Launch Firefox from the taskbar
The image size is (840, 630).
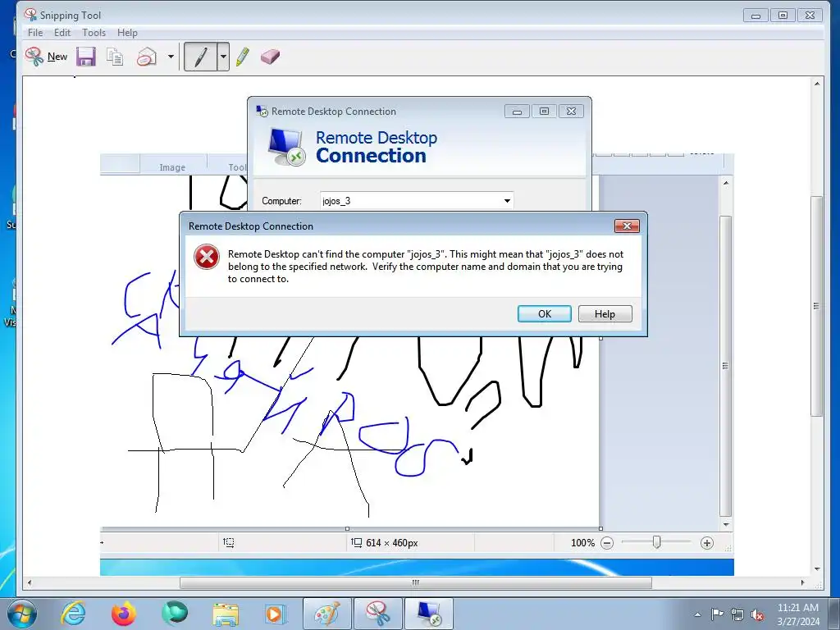(x=124, y=614)
